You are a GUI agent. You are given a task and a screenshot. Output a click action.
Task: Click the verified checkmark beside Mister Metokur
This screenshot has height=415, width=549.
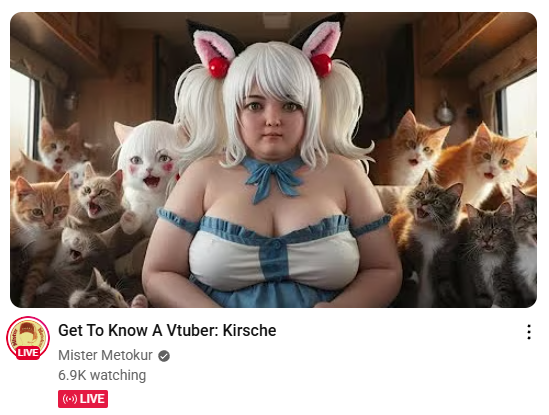coord(164,356)
